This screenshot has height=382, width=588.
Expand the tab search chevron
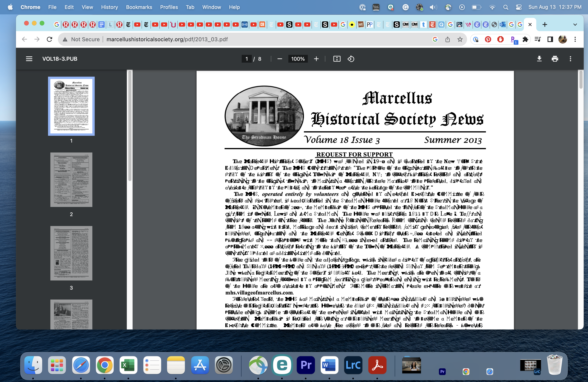575,25
